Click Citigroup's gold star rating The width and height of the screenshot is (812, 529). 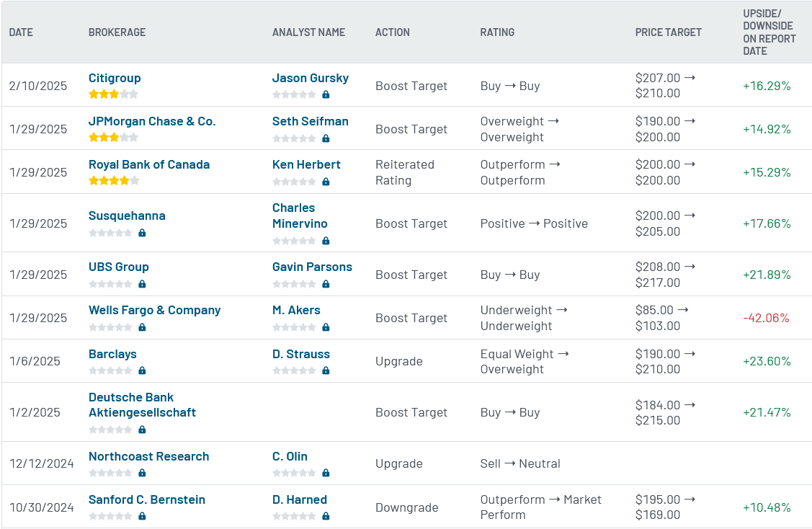113,94
